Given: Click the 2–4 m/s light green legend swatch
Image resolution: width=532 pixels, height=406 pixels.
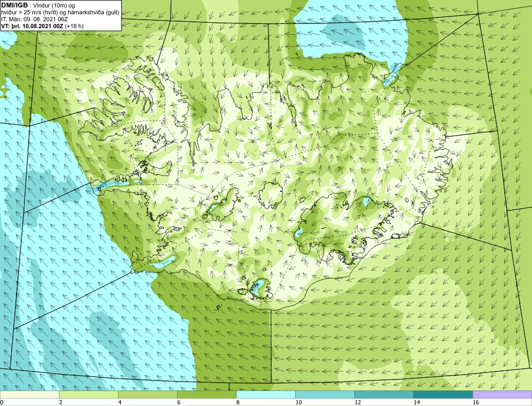Looking at the screenshot, I should [88, 394].
